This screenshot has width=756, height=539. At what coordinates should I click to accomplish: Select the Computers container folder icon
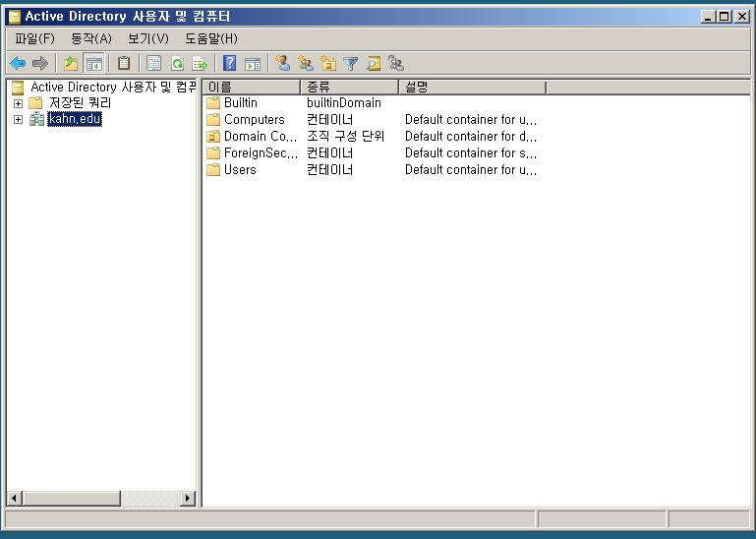[213, 120]
